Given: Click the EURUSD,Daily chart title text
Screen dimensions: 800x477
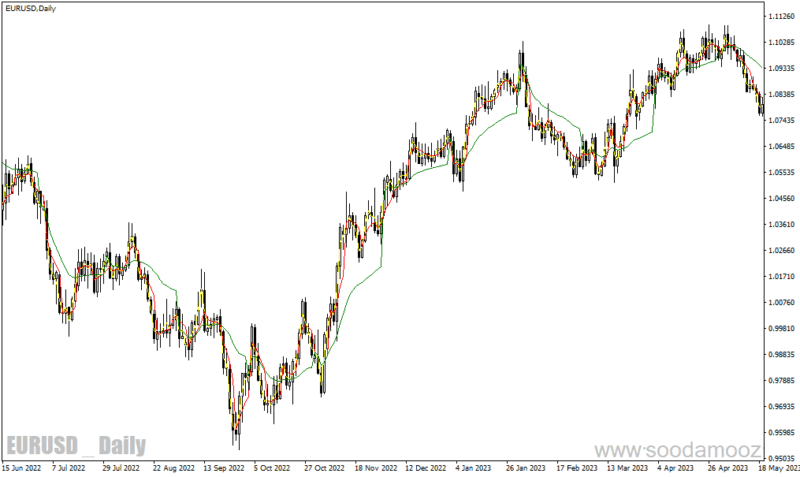Looking at the screenshot, I should tap(31, 9).
